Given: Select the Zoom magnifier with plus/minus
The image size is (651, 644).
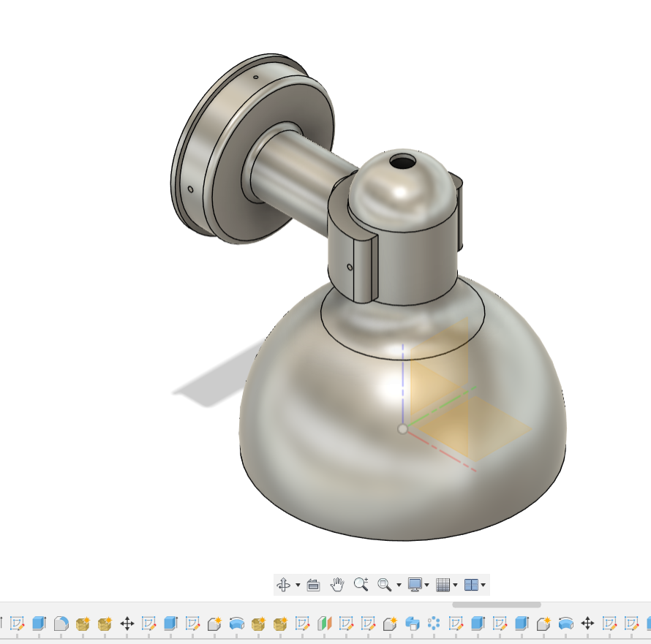Looking at the screenshot, I should [361, 584].
